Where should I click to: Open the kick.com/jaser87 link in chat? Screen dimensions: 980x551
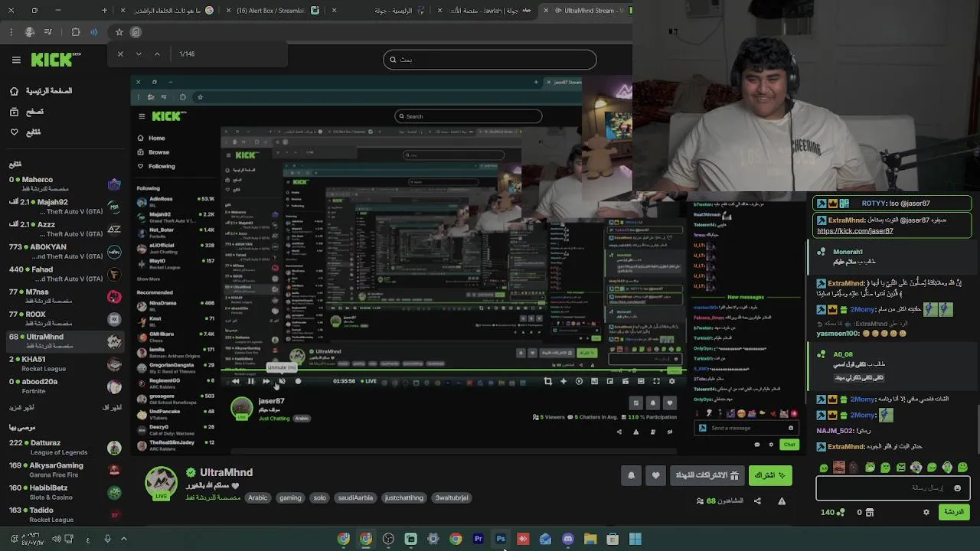tap(855, 231)
